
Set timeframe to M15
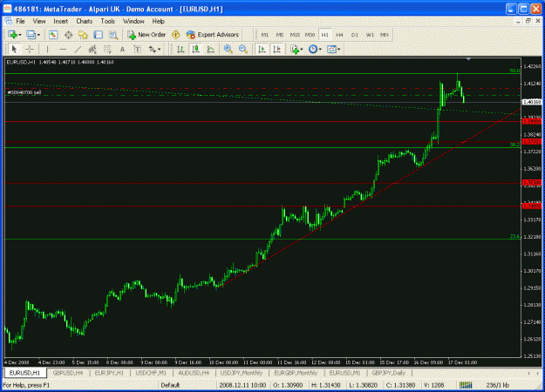point(295,35)
